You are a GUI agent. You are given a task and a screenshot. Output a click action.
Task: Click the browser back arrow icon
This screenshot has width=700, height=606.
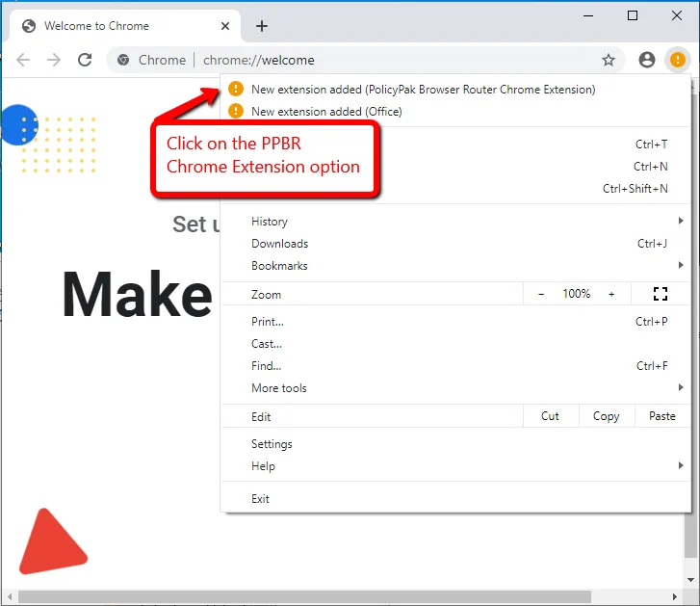23,60
